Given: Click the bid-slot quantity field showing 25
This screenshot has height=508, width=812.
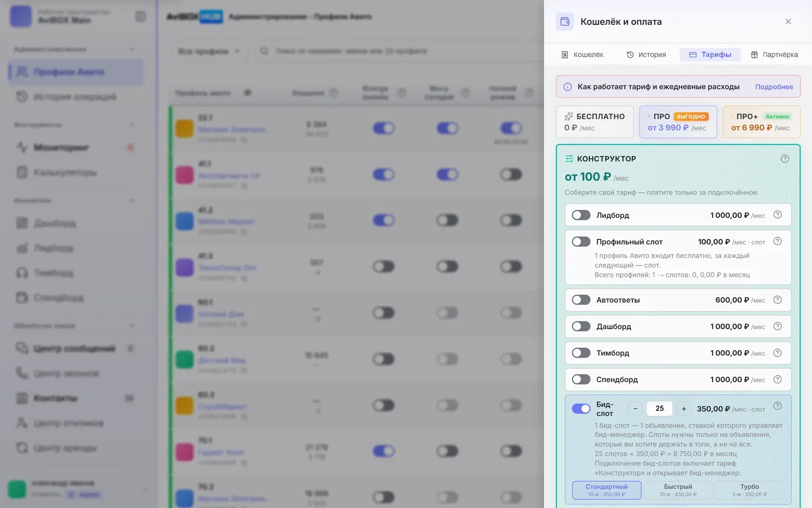Looking at the screenshot, I should click(x=660, y=408).
